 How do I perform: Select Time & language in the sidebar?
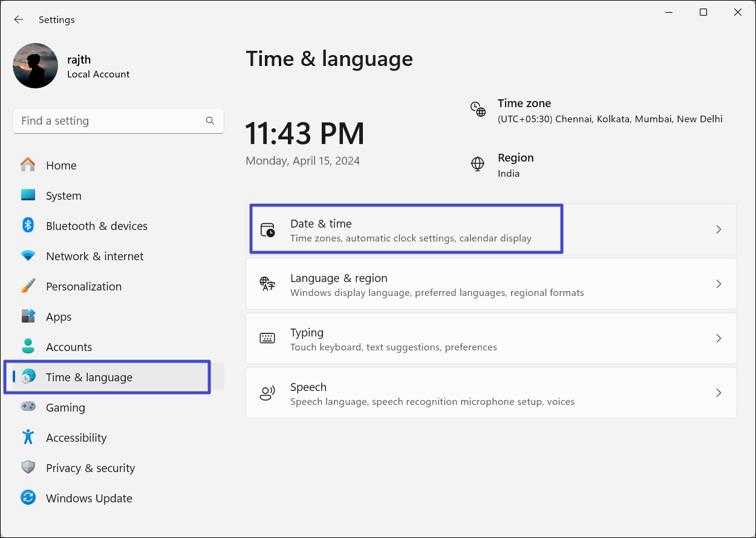pyautogui.click(x=89, y=376)
